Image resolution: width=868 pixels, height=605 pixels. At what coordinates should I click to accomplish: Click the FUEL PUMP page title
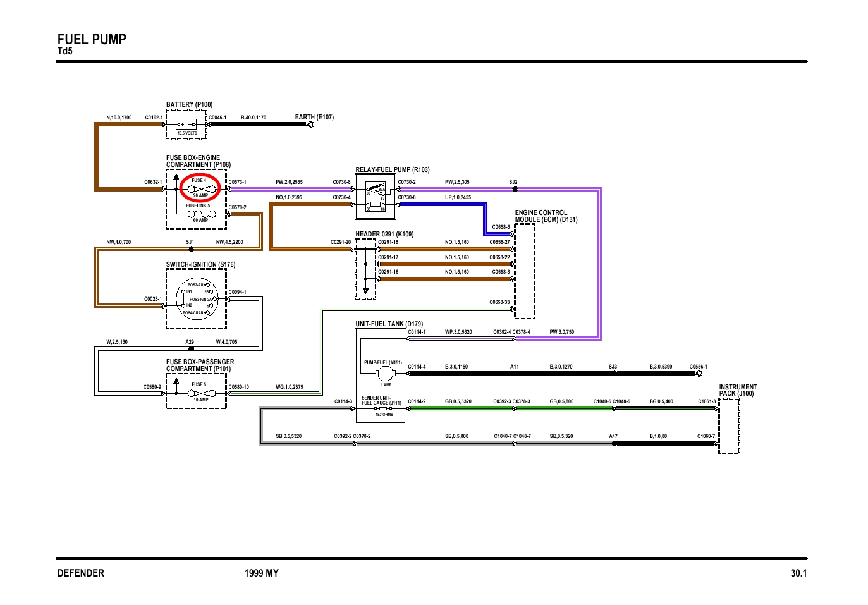(92, 40)
